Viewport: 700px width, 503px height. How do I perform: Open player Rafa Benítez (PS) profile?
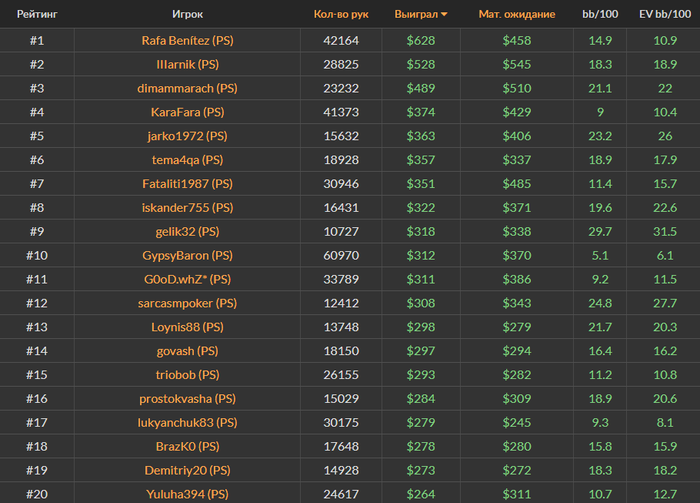point(188,41)
